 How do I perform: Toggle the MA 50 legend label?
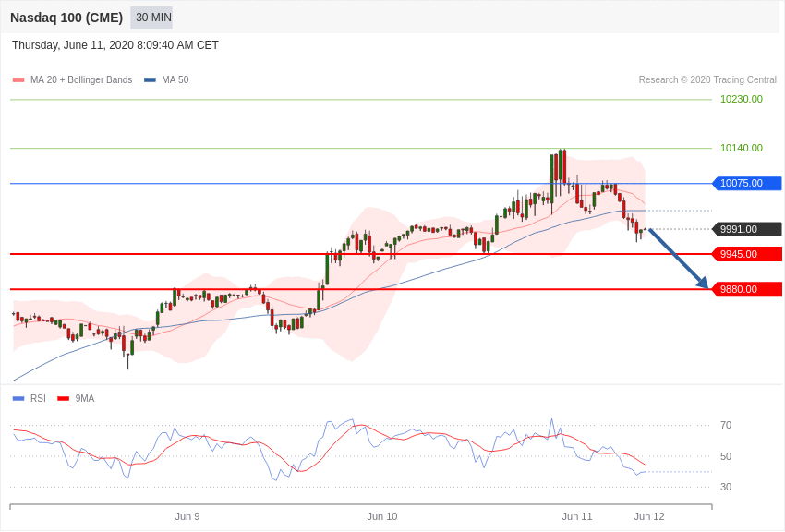(x=175, y=80)
